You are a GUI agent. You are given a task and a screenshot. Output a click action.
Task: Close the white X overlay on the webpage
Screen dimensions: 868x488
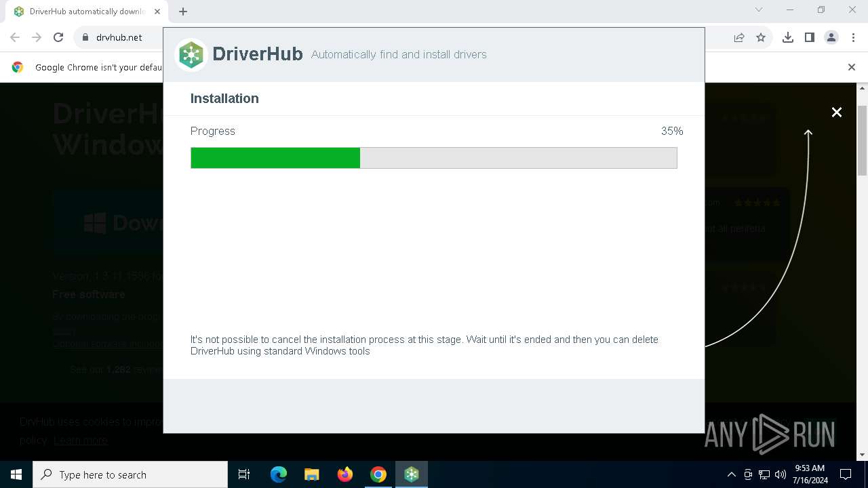click(x=837, y=113)
